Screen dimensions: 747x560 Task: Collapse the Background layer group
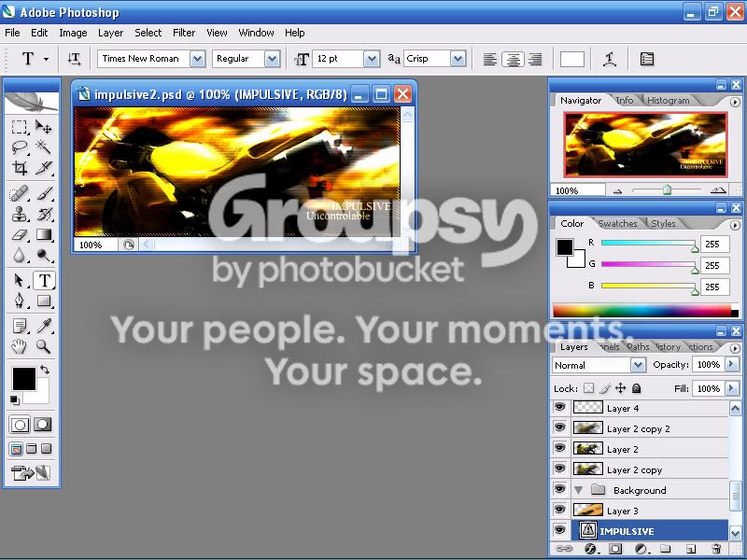578,490
